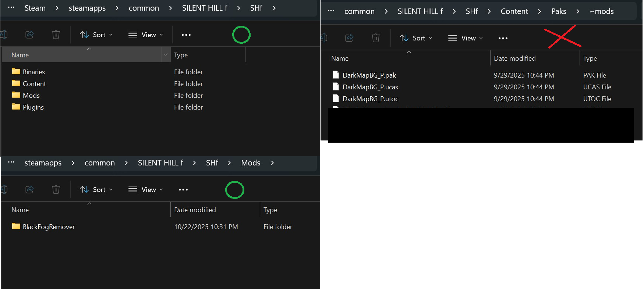Screen dimensions: 644x289
Task: Open Name column filter dropdown arrow in SHf window
Action: (166, 55)
